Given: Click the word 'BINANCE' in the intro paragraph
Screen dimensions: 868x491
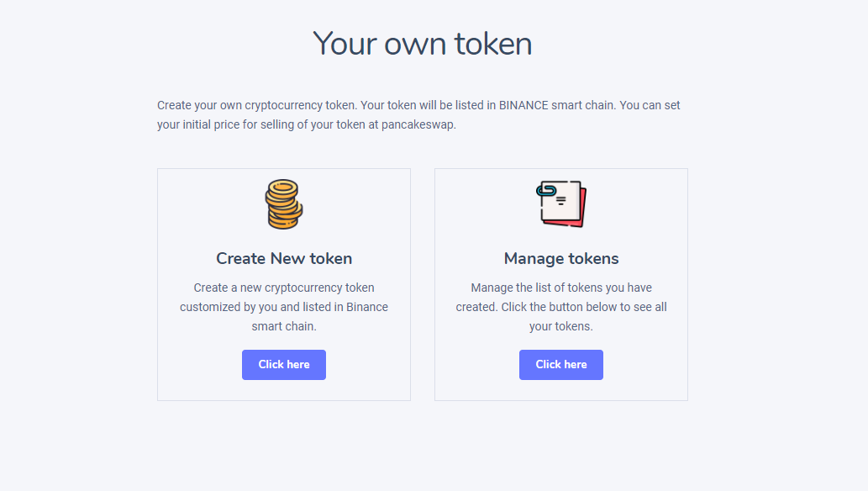Looking at the screenshot, I should 523,105.
